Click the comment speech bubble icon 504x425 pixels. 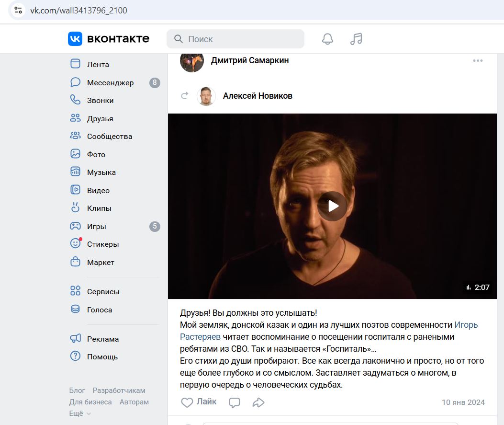pyautogui.click(x=235, y=402)
